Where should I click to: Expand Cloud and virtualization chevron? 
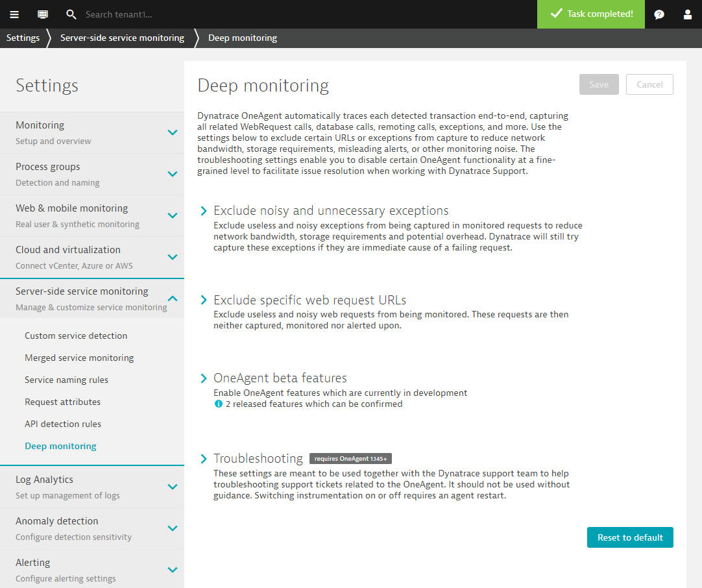[x=173, y=258]
